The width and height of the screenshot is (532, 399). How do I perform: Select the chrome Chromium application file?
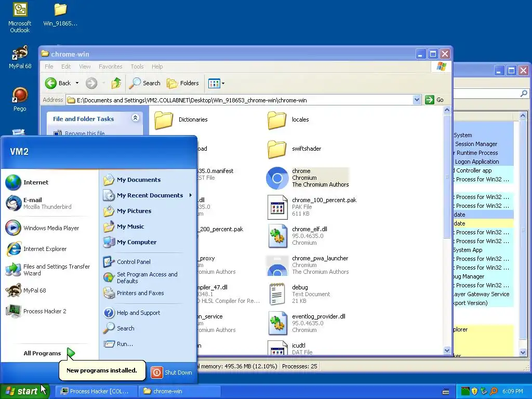click(x=308, y=178)
